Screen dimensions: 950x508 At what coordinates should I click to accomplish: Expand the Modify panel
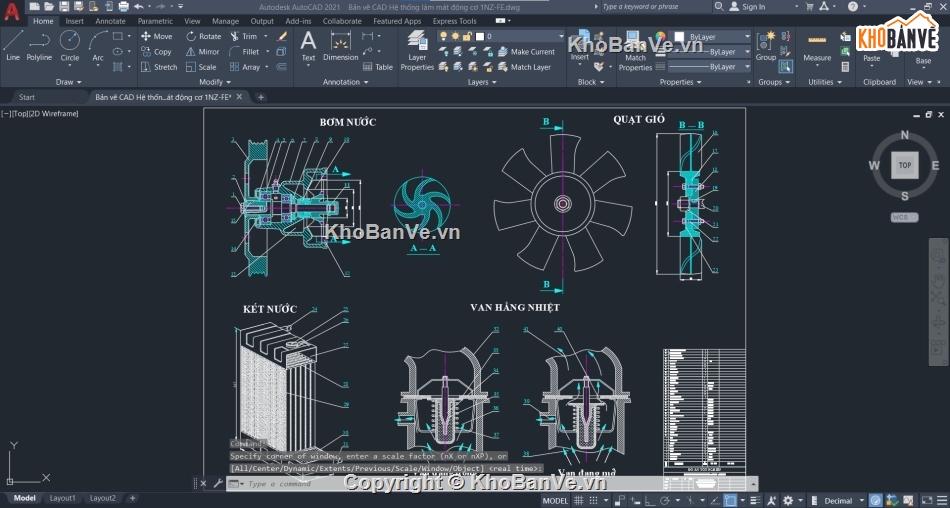tap(215, 82)
